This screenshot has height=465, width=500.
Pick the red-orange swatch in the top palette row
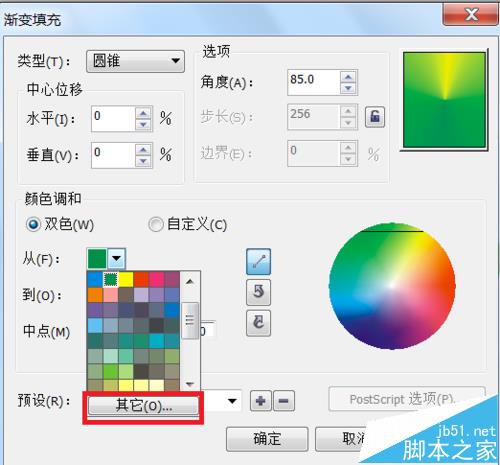tap(141, 279)
